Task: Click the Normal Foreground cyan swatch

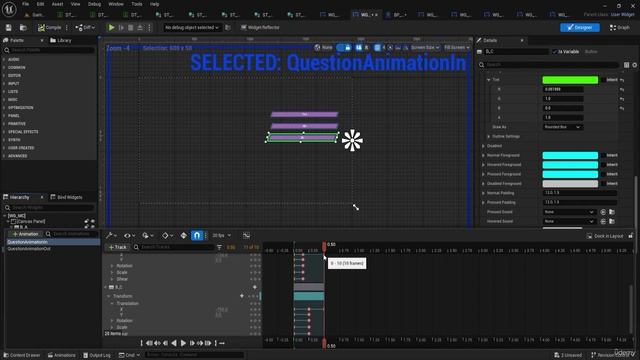Action: click(570, 156)
